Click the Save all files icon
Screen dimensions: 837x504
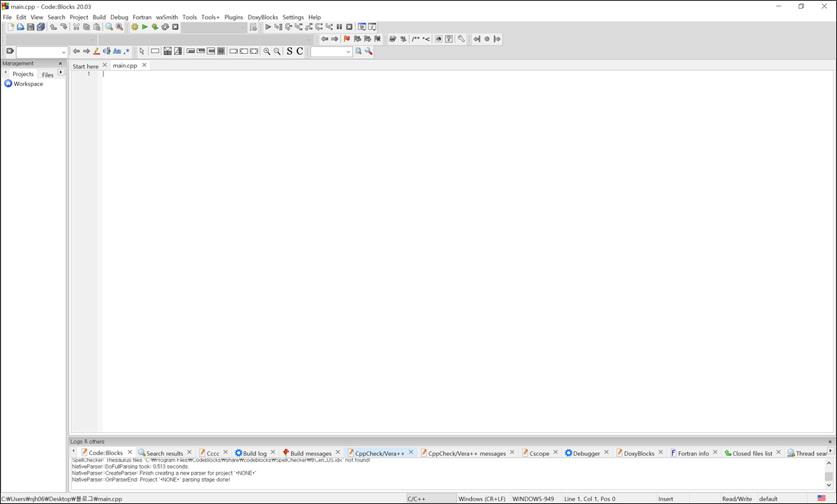tap(40, 27)
